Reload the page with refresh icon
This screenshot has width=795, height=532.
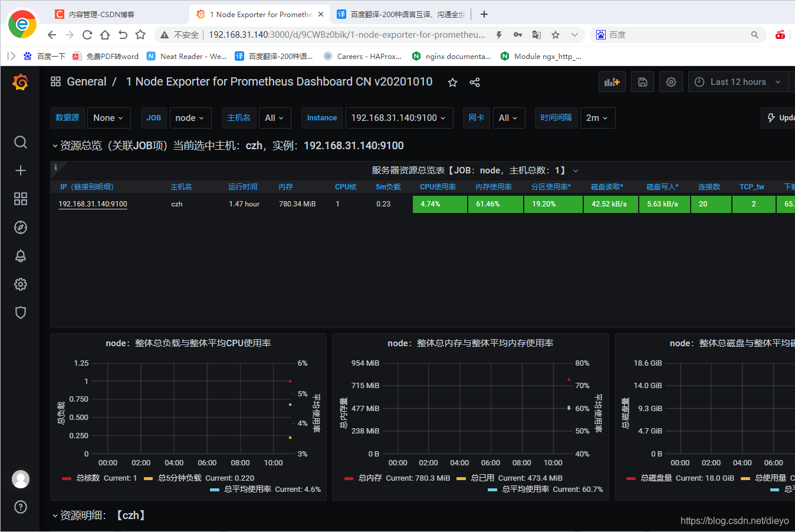[x=87, y=35]
